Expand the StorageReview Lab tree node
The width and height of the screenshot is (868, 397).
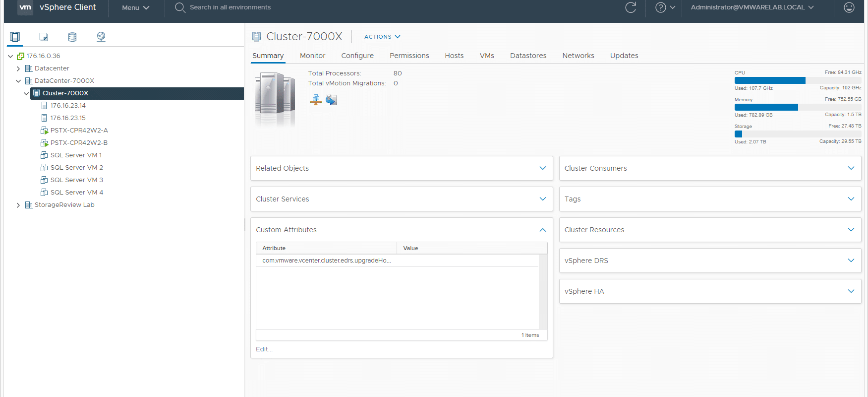[x=18, y=205]
